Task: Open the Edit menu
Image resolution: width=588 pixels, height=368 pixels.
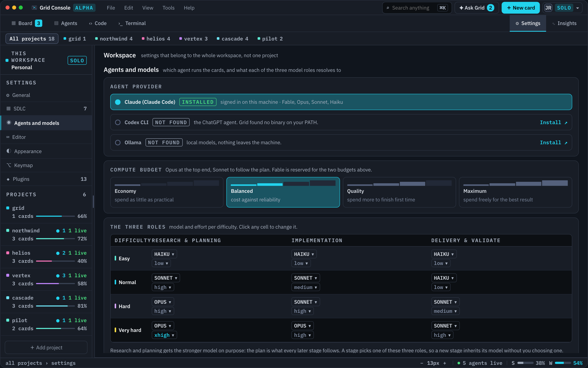Action: (x=129, y=8)
